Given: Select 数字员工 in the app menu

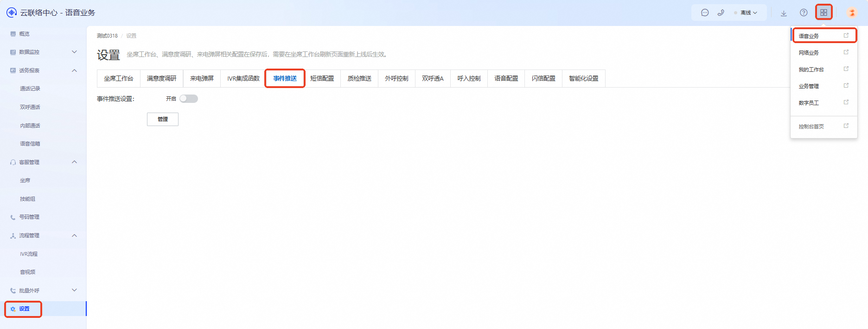Looking at the screenshot, I should pyautogui.click(x=824, y=102).
